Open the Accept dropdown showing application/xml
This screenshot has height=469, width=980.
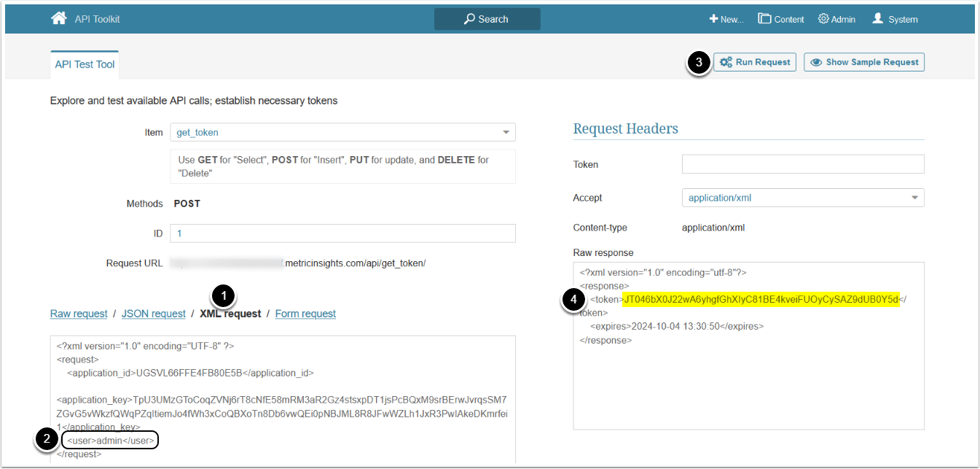click(803, 198)
